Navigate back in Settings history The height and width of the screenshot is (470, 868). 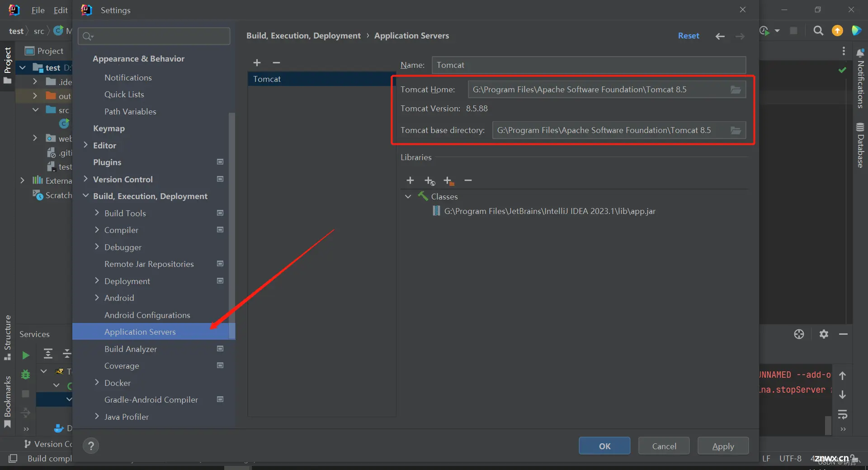pos(720,36)
